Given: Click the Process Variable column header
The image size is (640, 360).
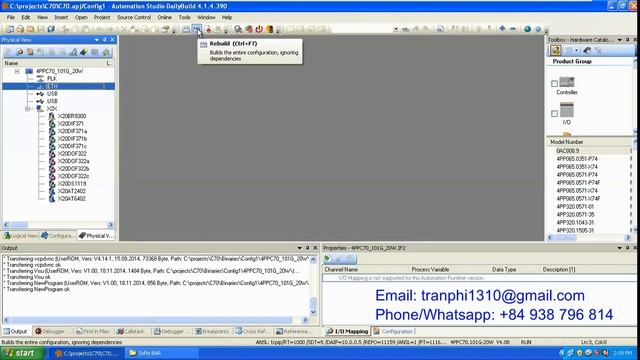Looking at the screenshot, I should tap(430, 269).
